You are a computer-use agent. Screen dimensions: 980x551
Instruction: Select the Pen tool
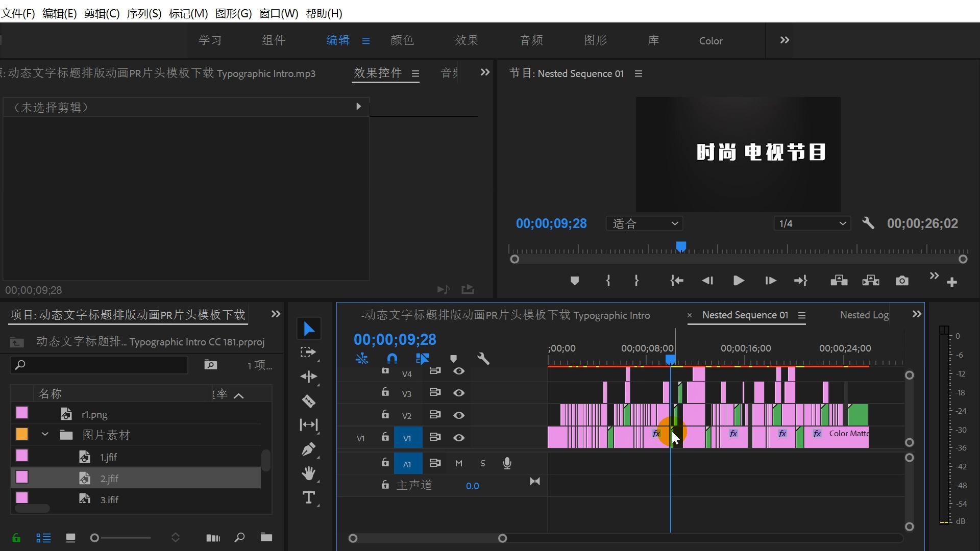308,449
